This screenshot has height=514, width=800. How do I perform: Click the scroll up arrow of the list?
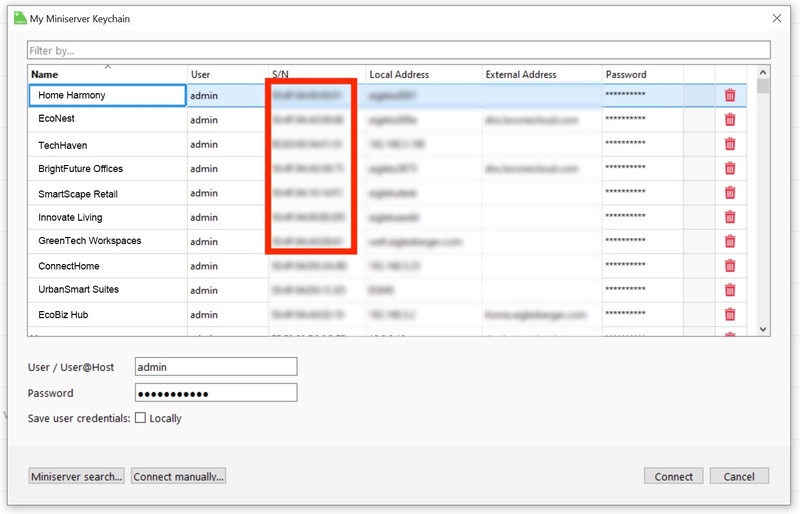(x=763, y=72)
